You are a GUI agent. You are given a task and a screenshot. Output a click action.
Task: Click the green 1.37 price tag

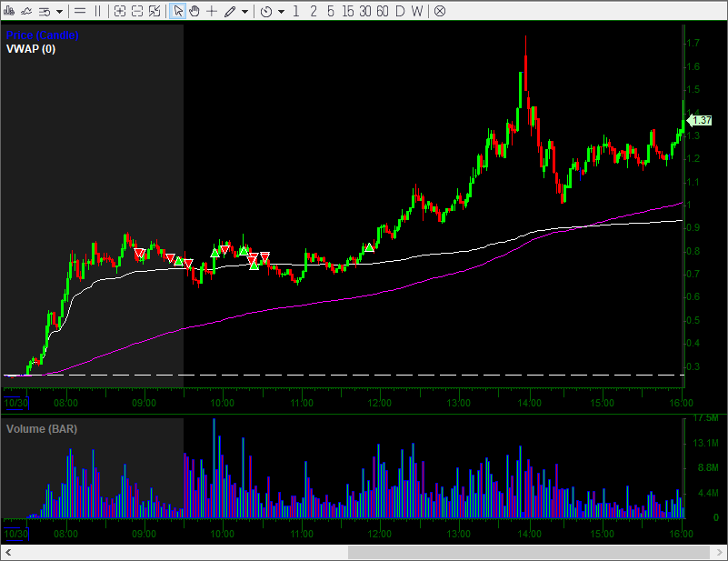[x=701, y=119]
